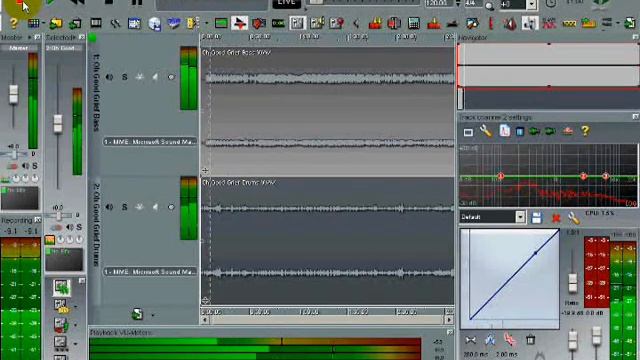Click EQ band 1 node on the green line
The image size is (640, 360).
point(501,176)
